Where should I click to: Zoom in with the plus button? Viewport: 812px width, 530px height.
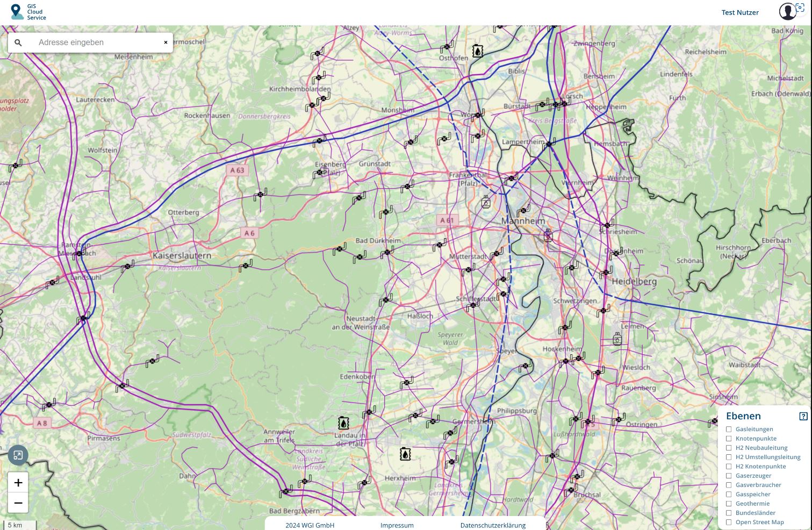[18, 483]
